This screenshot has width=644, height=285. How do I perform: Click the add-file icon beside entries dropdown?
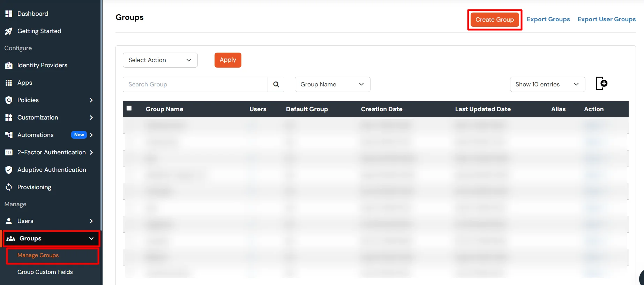[601, 84]
